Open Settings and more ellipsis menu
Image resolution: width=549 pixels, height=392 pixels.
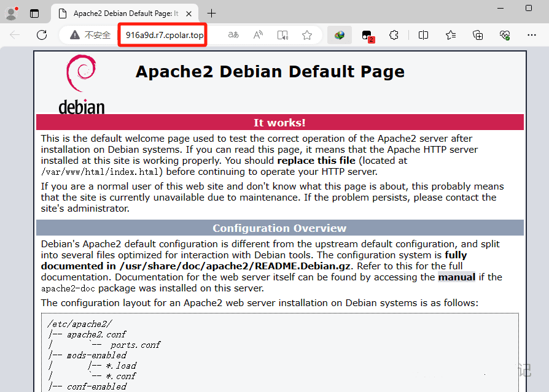(532, 35)
